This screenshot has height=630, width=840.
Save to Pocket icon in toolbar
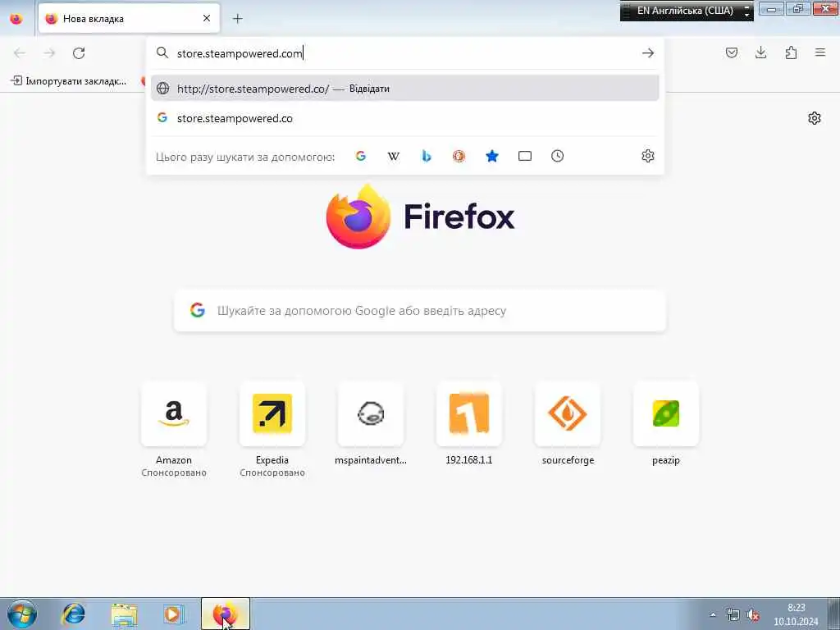pyautogui.click(x=731, y=52)
